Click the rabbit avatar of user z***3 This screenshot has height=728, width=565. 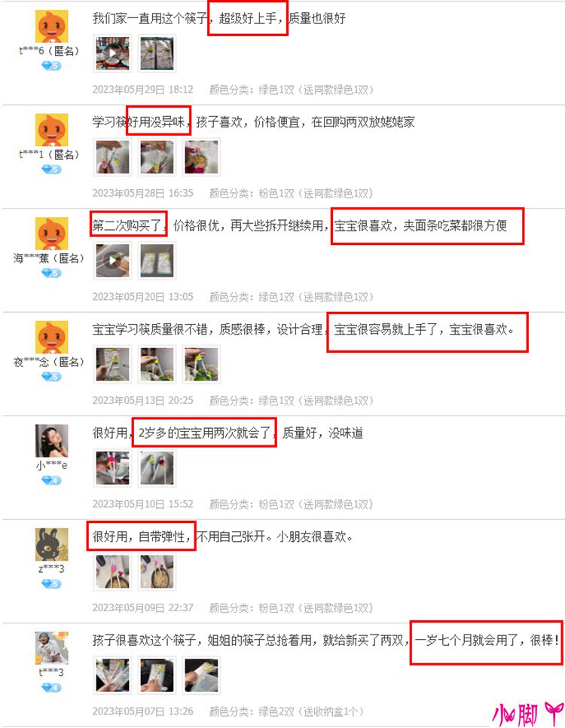coord(51,544)
